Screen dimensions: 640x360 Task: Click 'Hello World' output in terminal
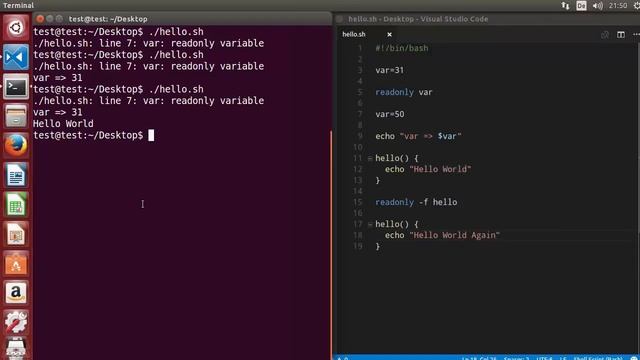[63, 124]
